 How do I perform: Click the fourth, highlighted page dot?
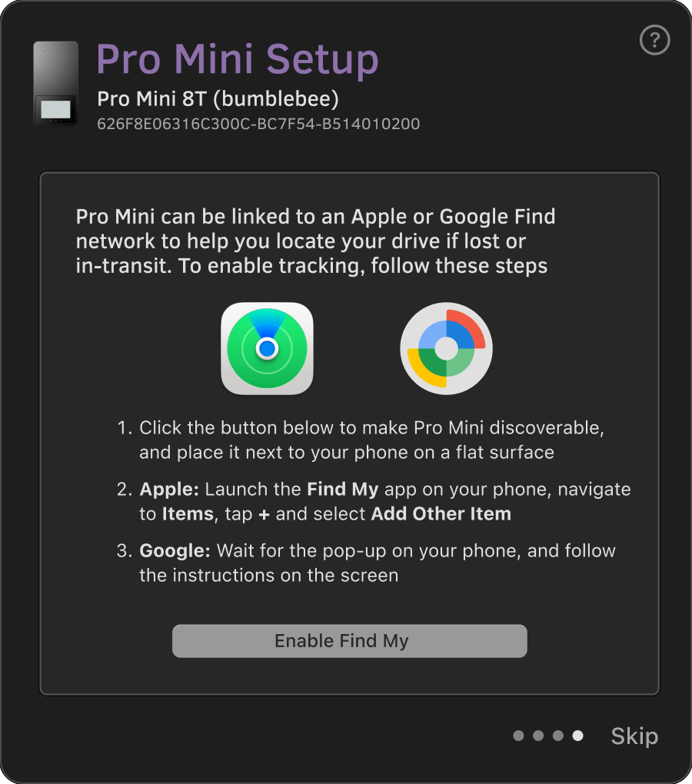tap(578, 736)
